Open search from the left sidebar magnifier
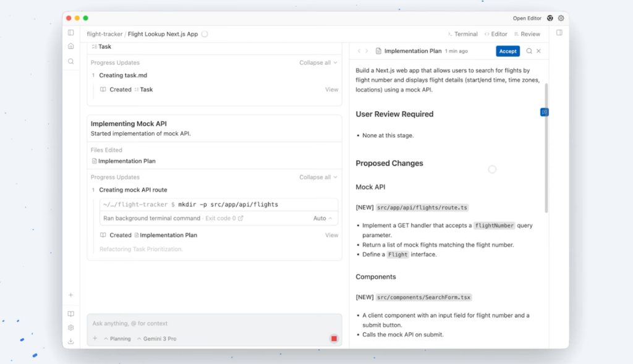 [71, 61]
